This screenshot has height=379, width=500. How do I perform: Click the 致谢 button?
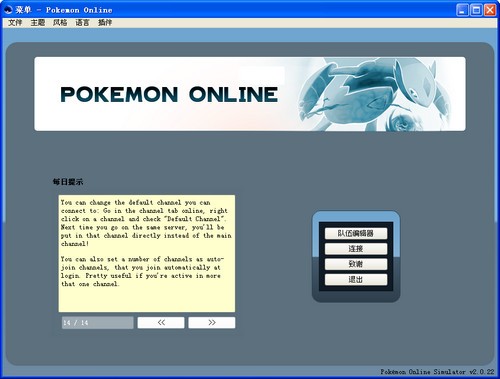(x=356, y=264)
